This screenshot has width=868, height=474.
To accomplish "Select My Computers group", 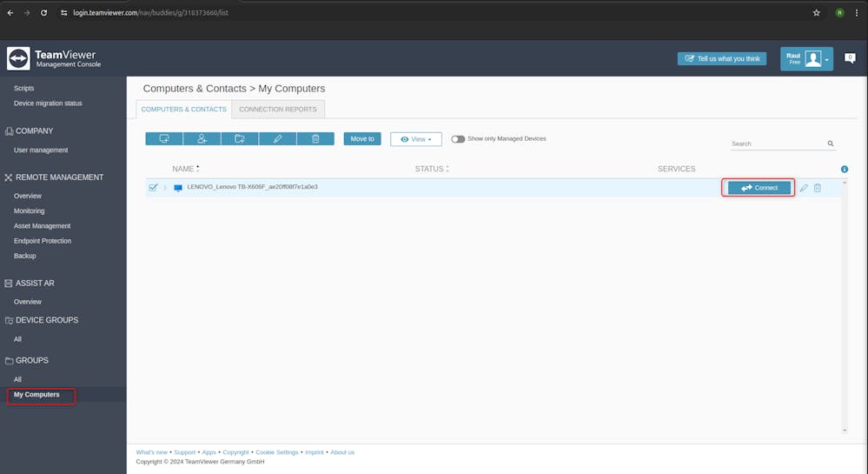I will [36, 395].
